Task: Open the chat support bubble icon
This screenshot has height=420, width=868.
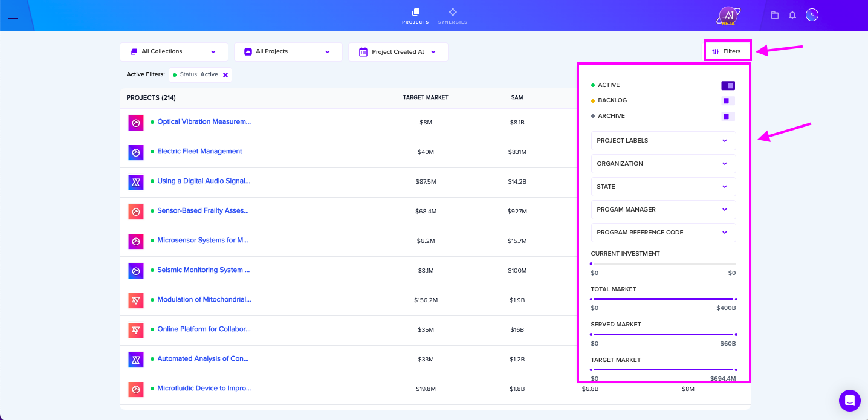Action: tap(849, 400)
